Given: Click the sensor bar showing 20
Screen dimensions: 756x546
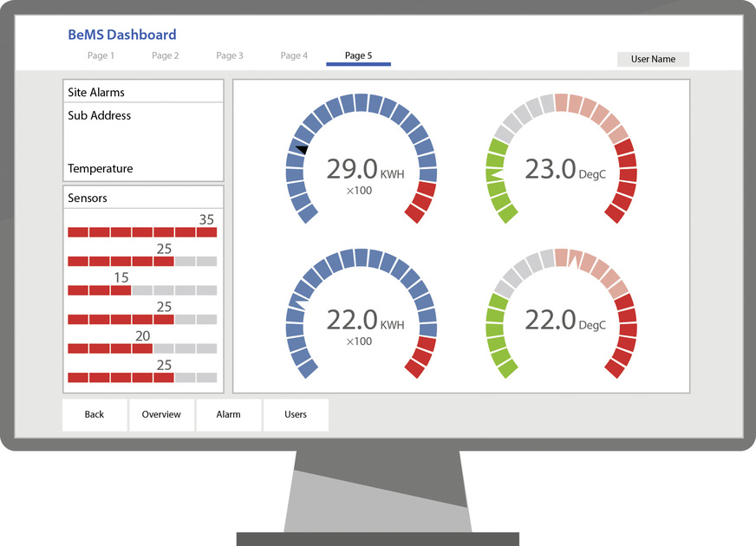Looking at the screenshot, I should click(142, 348).
